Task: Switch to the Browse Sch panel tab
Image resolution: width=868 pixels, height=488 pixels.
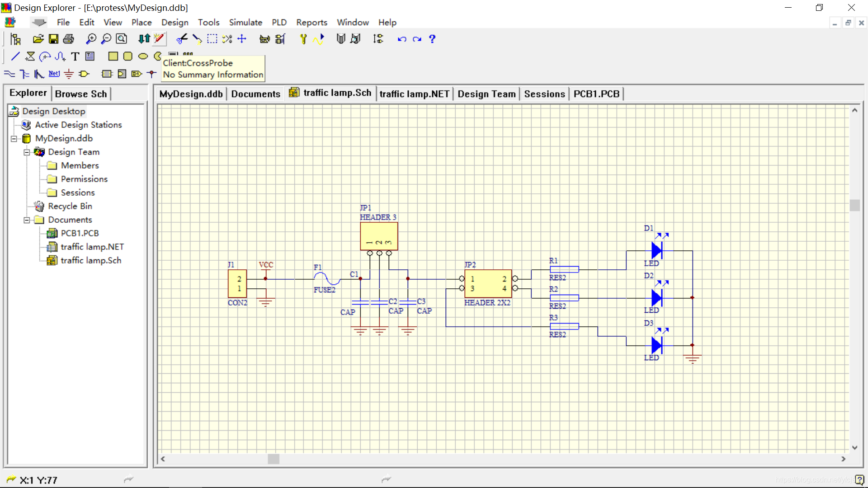Action: [81, 94]
